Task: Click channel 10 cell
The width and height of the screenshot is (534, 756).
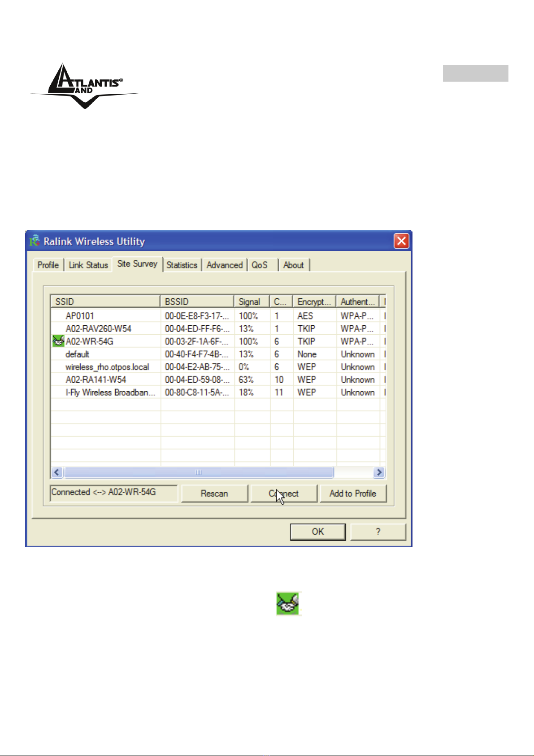Action: tap(279, 380)
